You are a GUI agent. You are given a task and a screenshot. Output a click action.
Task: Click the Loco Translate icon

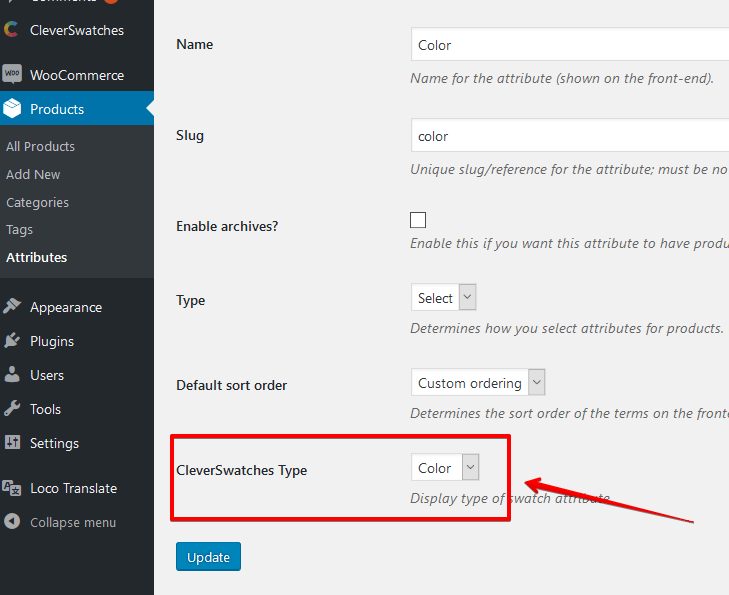click(12, 488)
